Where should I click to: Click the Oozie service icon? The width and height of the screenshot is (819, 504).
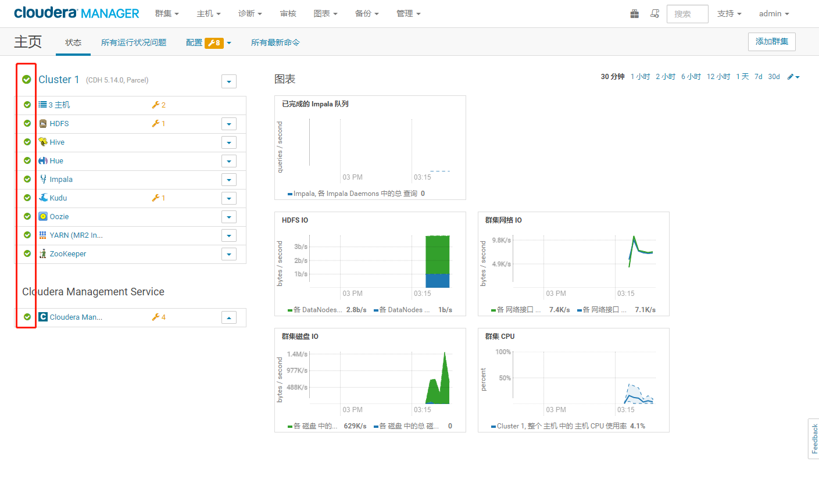click(x=43, y=216)
